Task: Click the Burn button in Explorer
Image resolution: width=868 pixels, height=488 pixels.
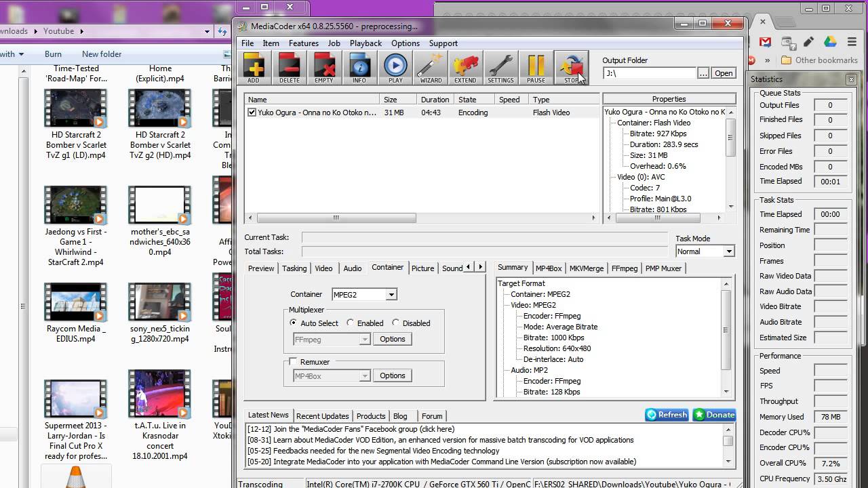Action: pyautogui.click(x=53, y=54)
